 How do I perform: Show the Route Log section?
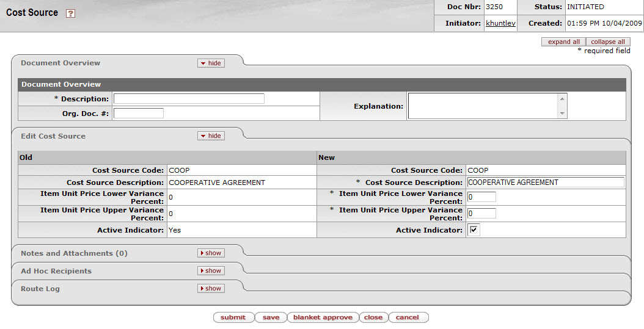point(211,288)
